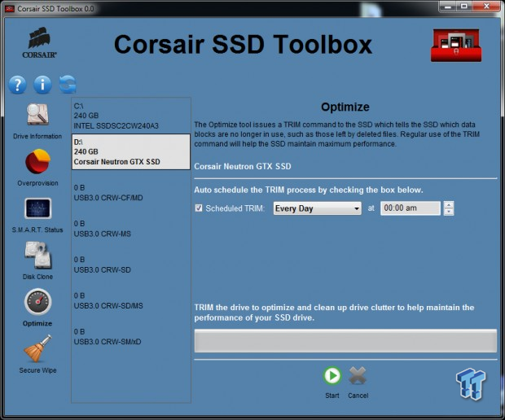
Task: Click the Secure Wipe label
Action: pyautogui.click(x=37, y=370)
